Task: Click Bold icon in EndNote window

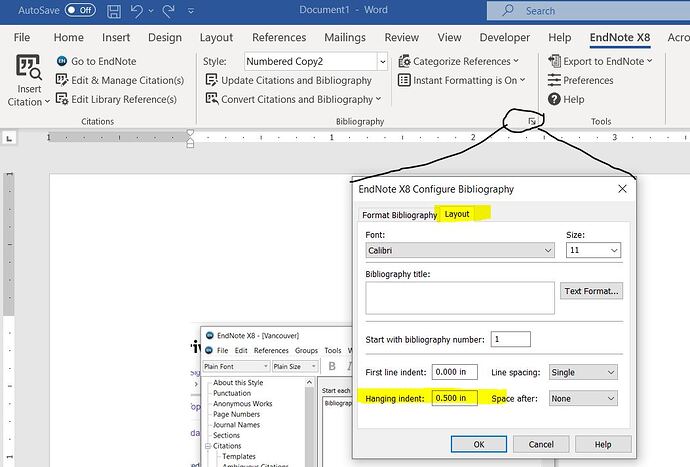Action: click(x=332, y=366)
